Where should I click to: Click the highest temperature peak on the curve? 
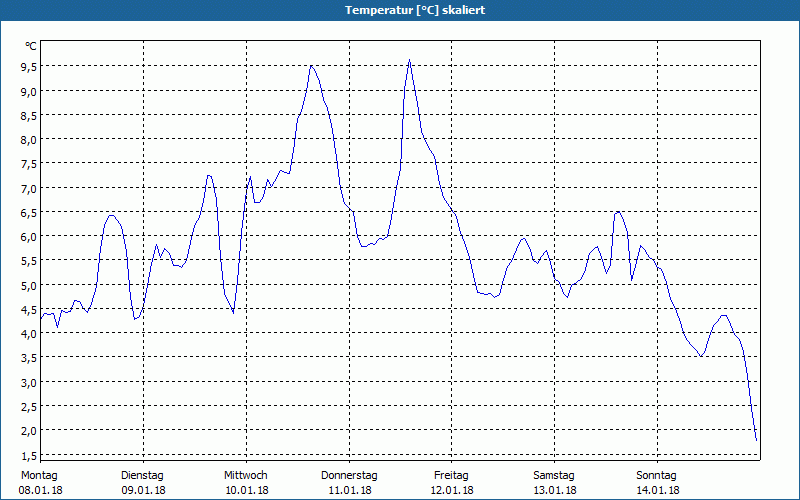pos(409,60)
